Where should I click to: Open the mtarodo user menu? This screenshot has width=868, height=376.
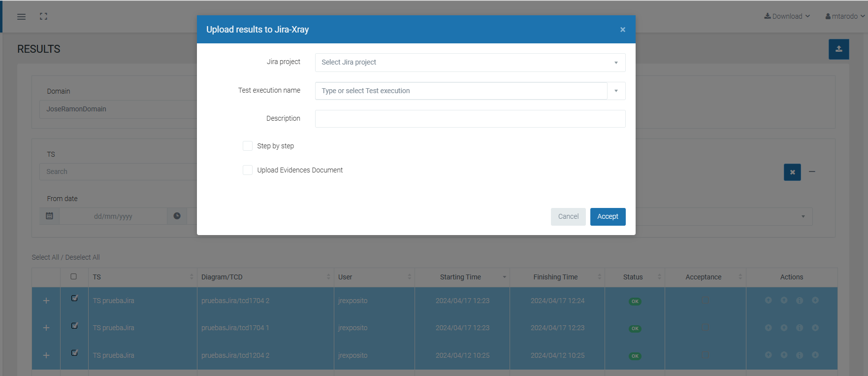coord(845,16)
